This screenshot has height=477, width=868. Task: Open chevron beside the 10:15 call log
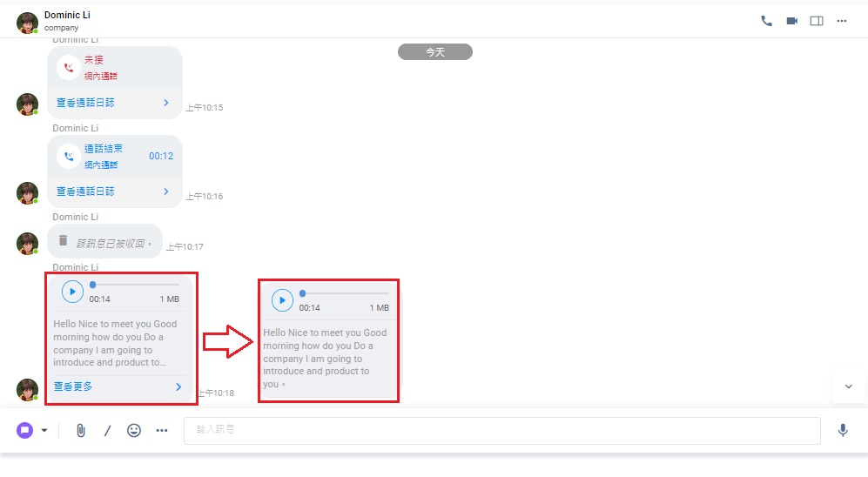[x=166, y=103]
